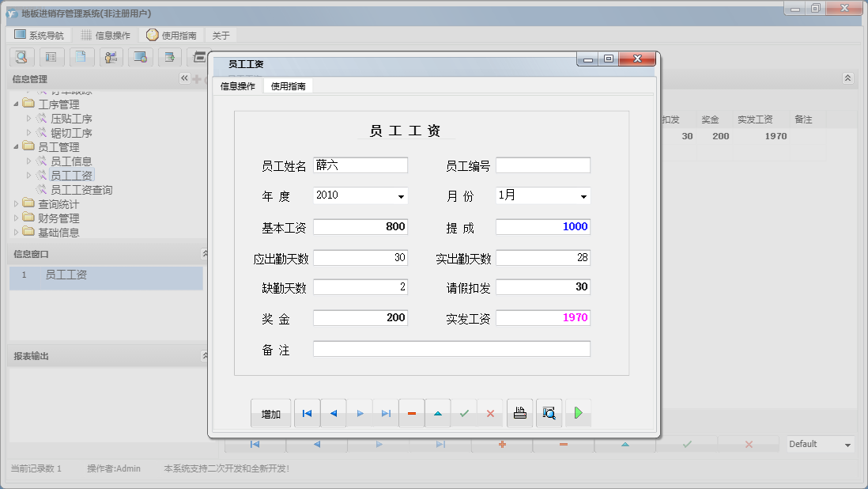The width and height of the screenshot is (868, 489).
Task: Click green checkmark in main window bottom bar
Action: (x=687, y=444)
